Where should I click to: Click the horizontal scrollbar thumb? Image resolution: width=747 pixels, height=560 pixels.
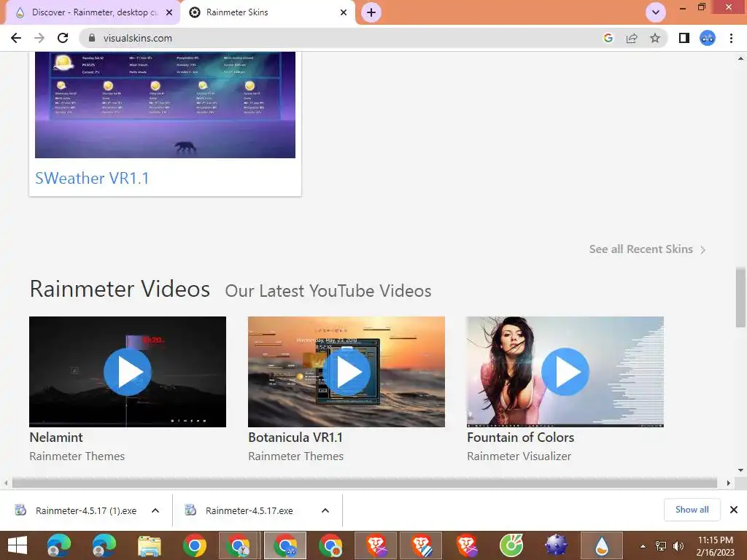point(365,483)
